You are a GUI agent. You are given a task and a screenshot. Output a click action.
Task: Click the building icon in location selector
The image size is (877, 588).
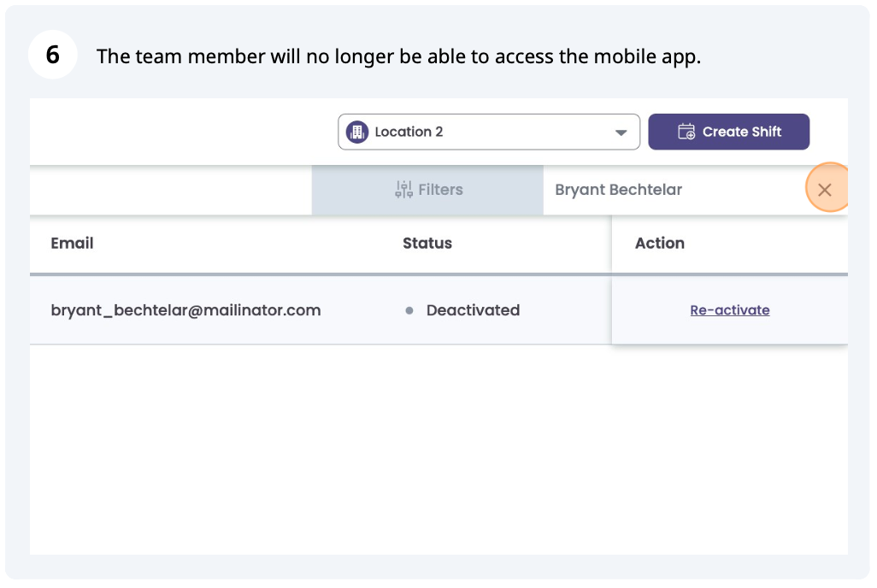pyautogui.click(x=356, y=132)
